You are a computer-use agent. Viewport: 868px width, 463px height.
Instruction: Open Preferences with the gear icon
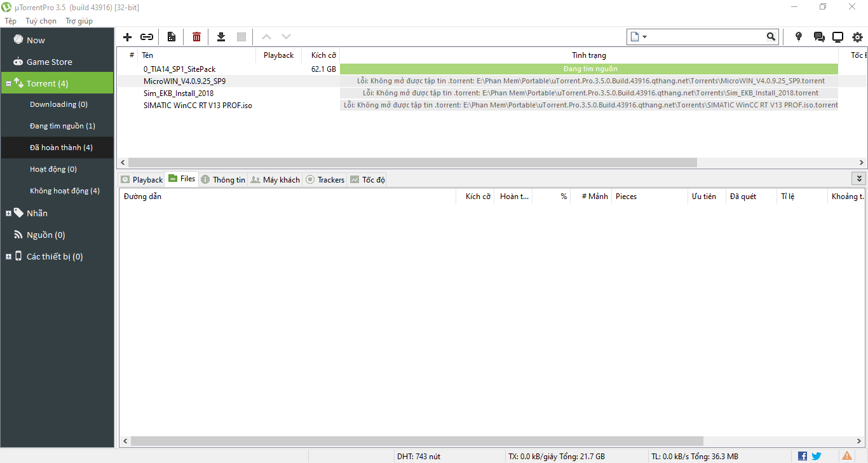[857, 37]
